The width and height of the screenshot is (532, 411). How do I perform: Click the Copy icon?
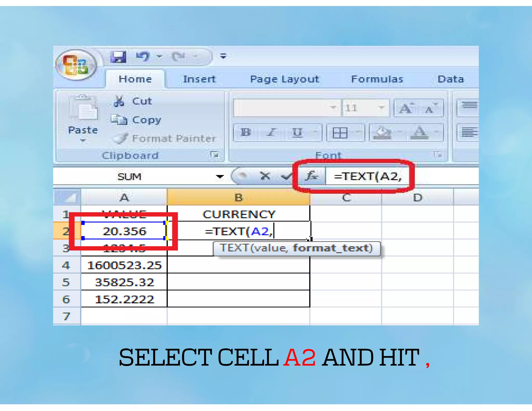tap(119, 120)
